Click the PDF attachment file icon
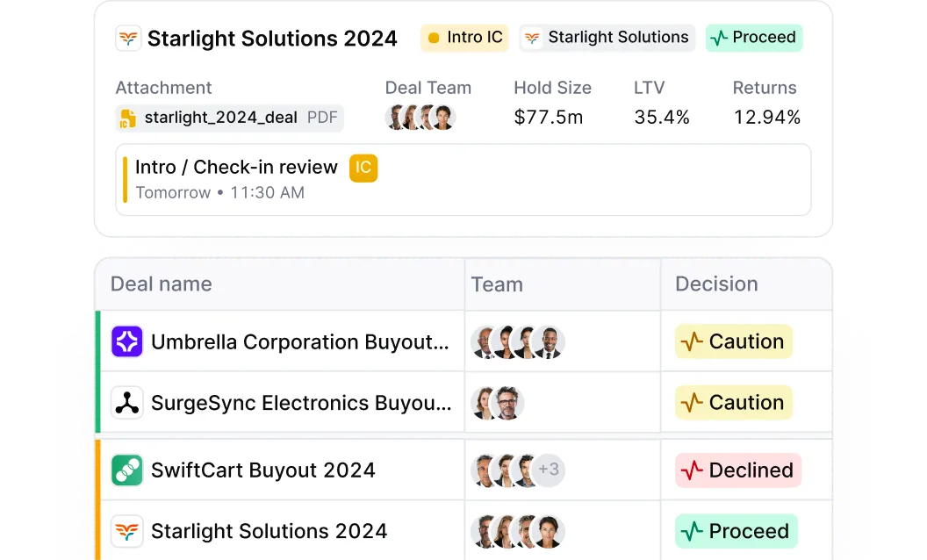927x560 pixels. pyautogui.click(x=126, y=117)
